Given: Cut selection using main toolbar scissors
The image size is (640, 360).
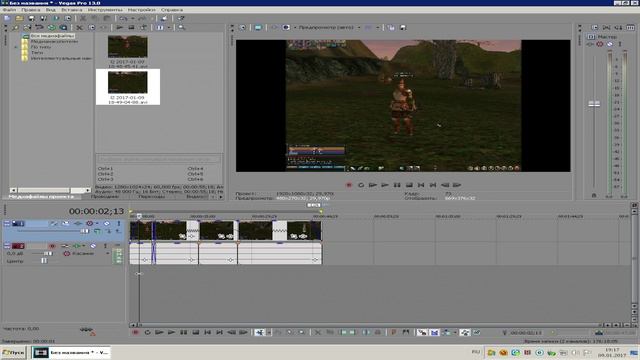Looking at the screenshot, I should 83,18.
